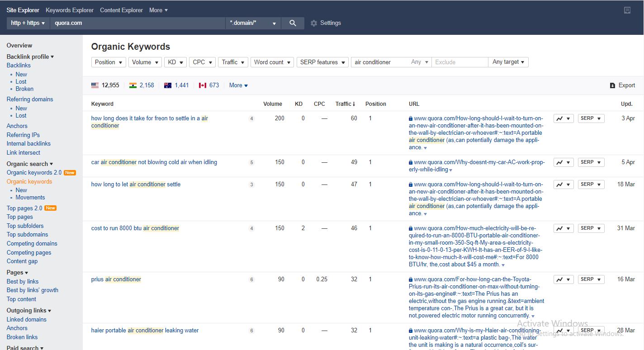Open the trend chart for the 8000 btu row
Screen dimensions: 644x350
[563, 228]
